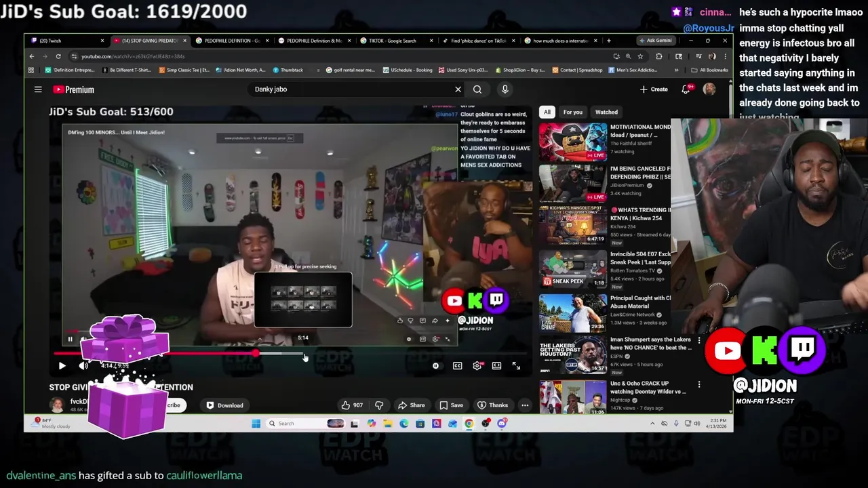Open Google Chrome from the taskbar
The height and width of the screenshot is (488, 868).
[x=469, y=424]
